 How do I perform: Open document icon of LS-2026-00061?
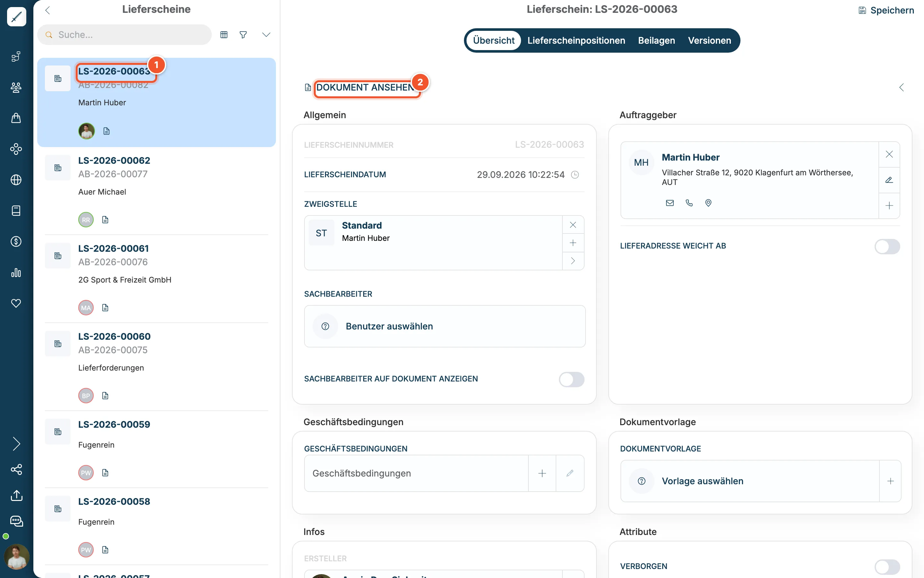(x=105, y=308)
